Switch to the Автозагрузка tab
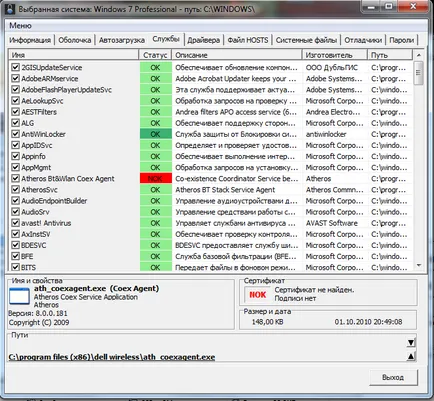Screen dimensions: 434x401 [122, 40]
